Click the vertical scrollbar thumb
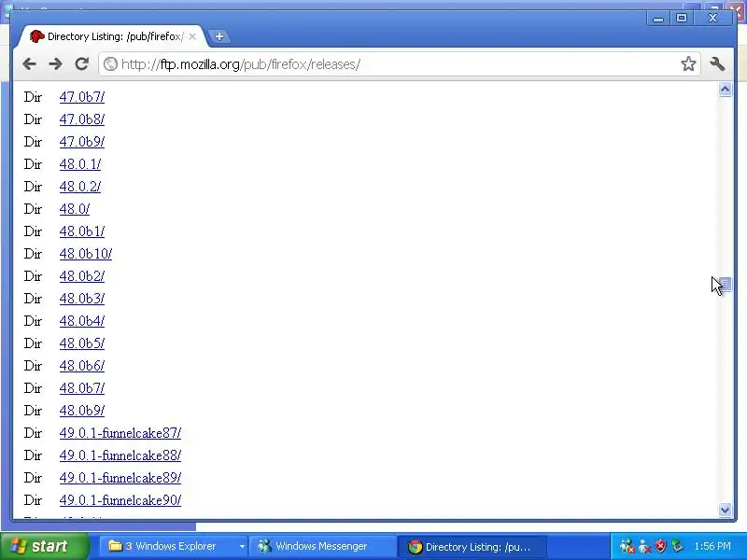 726,284
